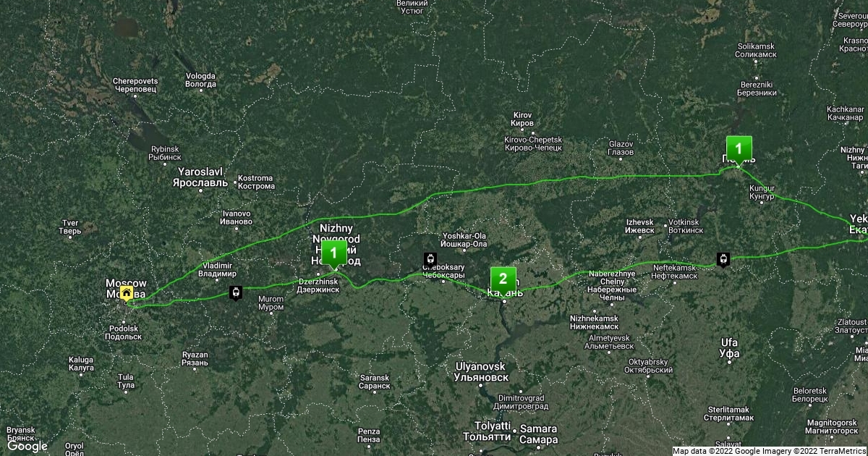The height and width of the screenshot is (456, 868).
Task: Select the train icon near Vladimir
Action: 235,292
